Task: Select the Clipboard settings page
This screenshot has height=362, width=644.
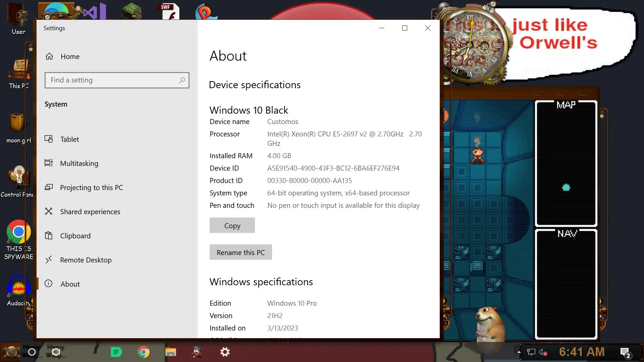Action: pyautogui.click(x=75, y=236)
